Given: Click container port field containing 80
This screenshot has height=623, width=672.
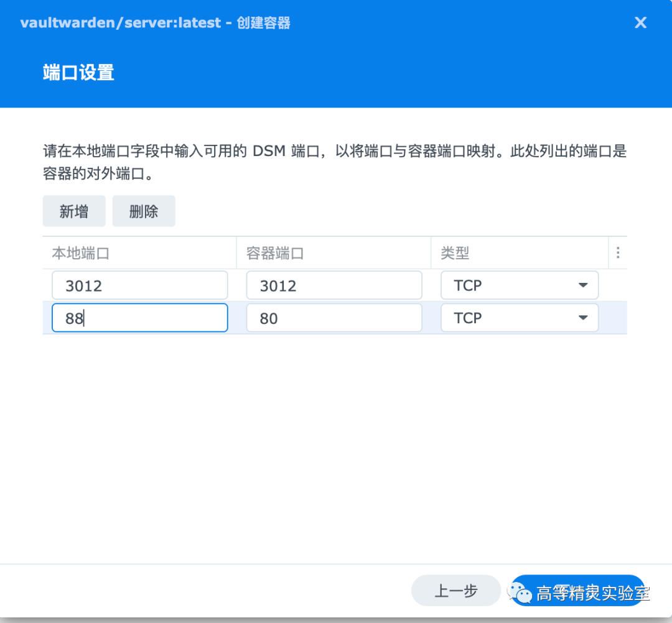Looking at the screenshot, I should pyautogui.click(x=334, y=318).
